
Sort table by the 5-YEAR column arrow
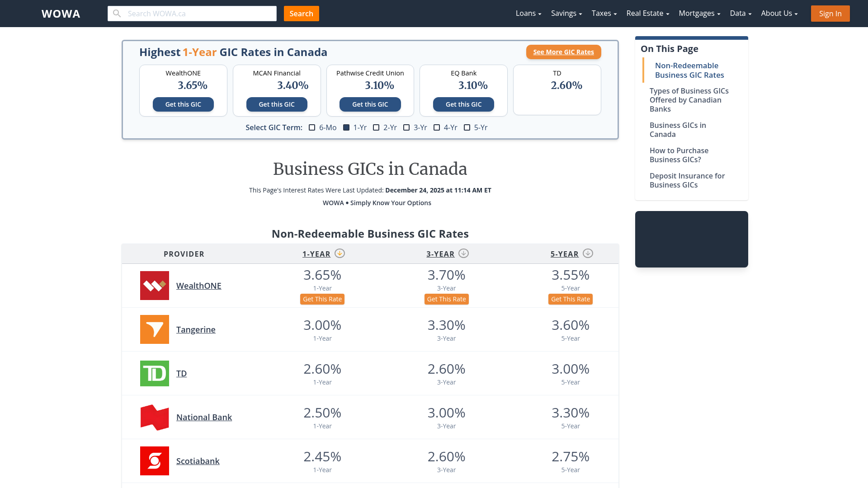[x=588, y=253]
